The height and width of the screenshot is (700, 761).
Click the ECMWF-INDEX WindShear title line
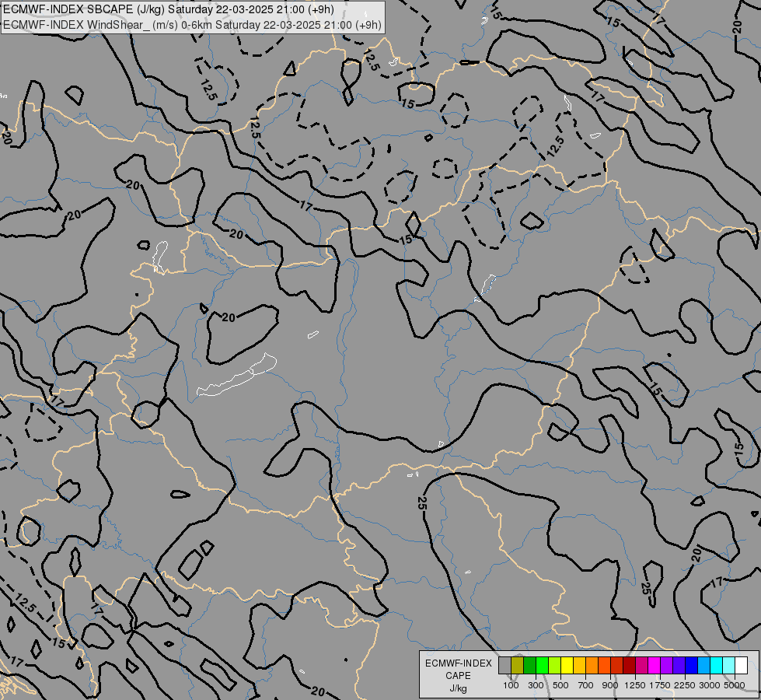[x=192, y=24]
